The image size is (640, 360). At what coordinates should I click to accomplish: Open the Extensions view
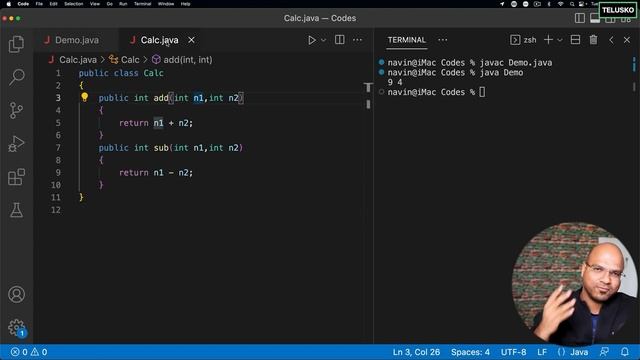coord(16,177)
